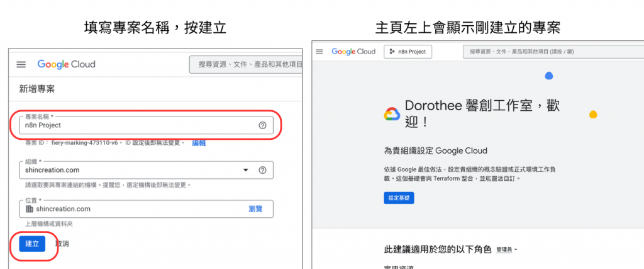Click help icon in 專案名稱 field

click(x=262, y=125)
